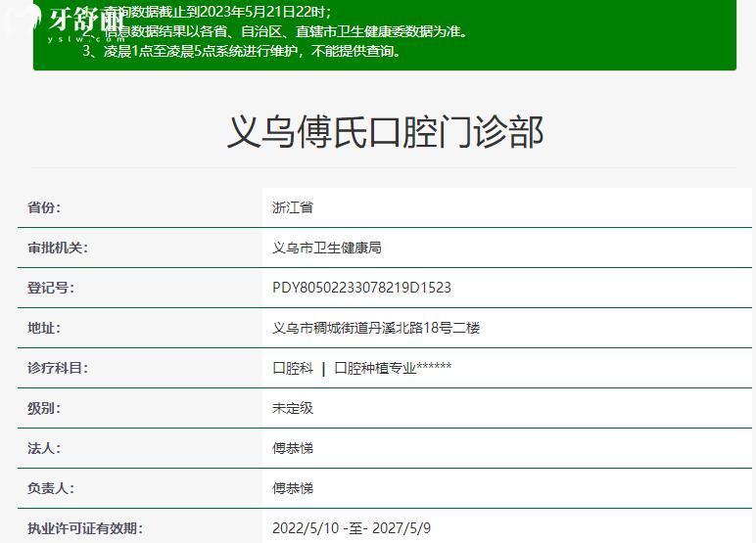Select the value 浙江省
Image resolution: width=756 pixels, height=543 pixels.
point(293,207)
